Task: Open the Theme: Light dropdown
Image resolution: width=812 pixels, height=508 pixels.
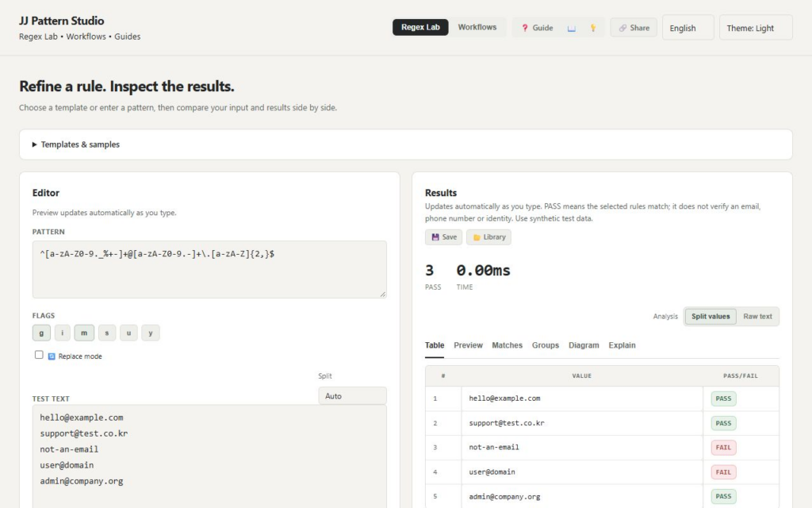Action: click(x=756, y=28)
